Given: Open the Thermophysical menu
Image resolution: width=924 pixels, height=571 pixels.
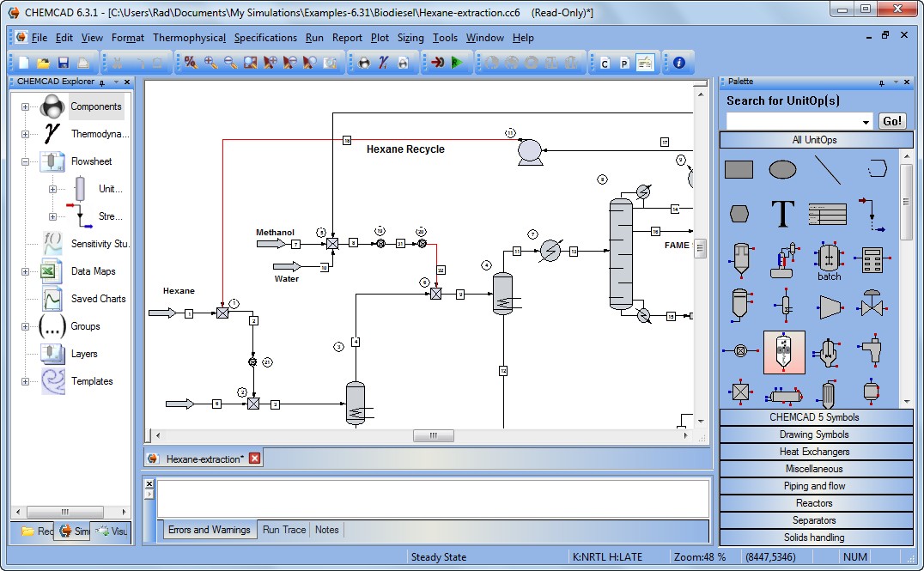Looking at the screenshot, I should click(x=189, y=38).
